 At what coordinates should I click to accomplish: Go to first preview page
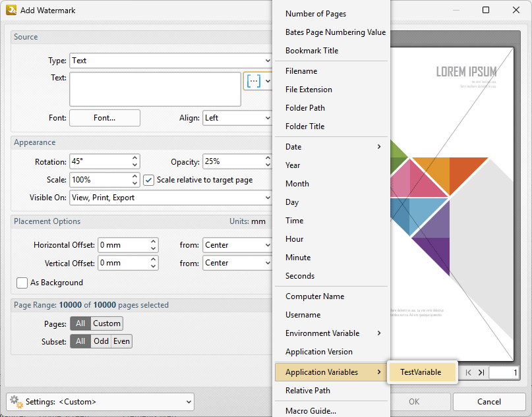[468, 373]
